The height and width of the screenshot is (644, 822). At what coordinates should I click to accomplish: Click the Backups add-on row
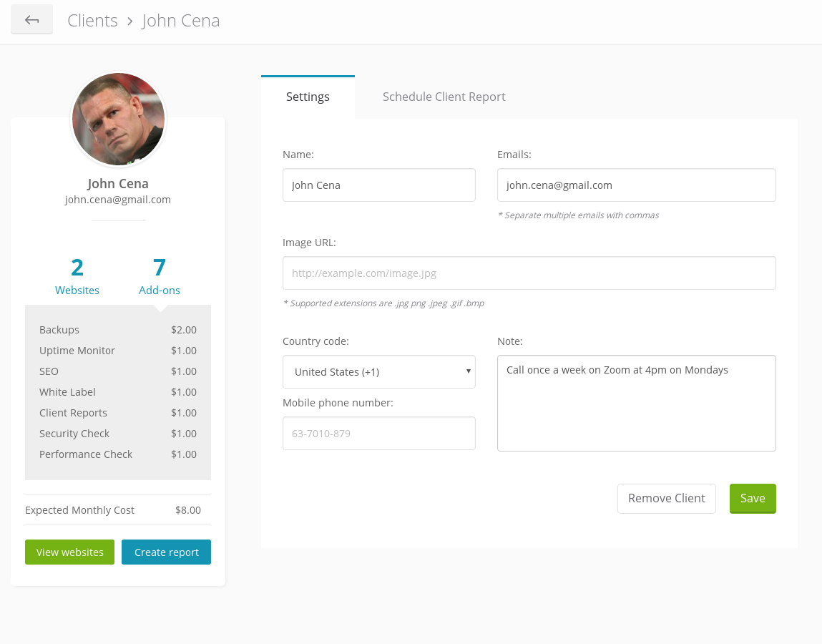(117, 330)
